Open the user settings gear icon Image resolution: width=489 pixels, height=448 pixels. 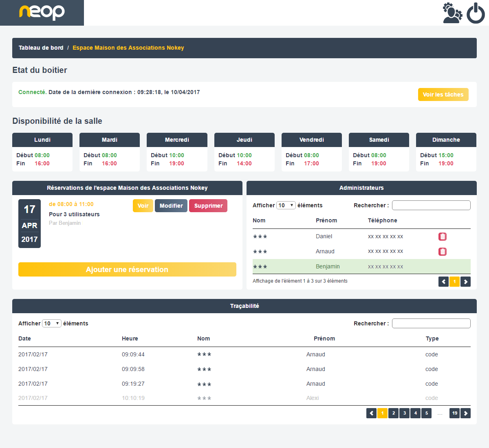point(452,13)
